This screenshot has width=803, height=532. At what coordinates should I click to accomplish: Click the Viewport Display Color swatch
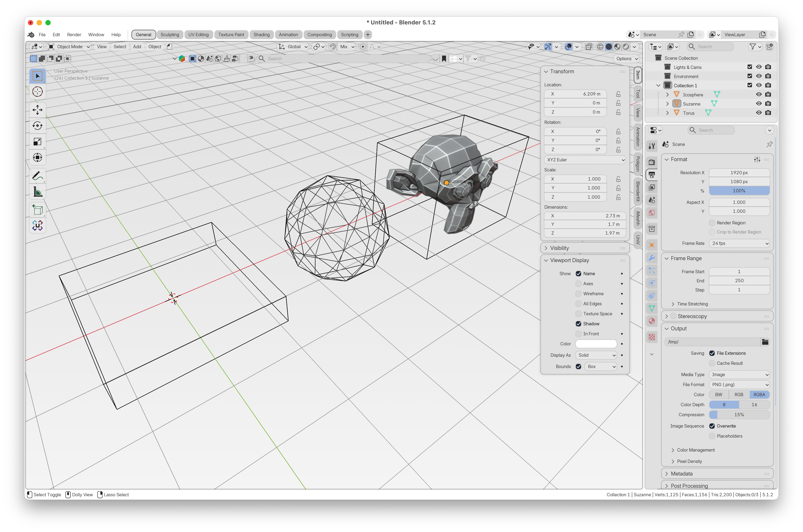coord(596,344)
